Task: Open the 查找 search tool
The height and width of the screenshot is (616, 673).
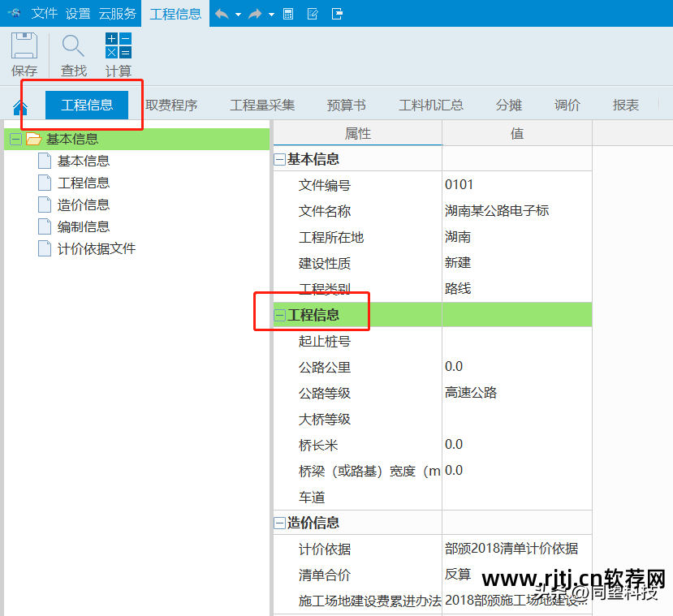Action: (73, 54)
